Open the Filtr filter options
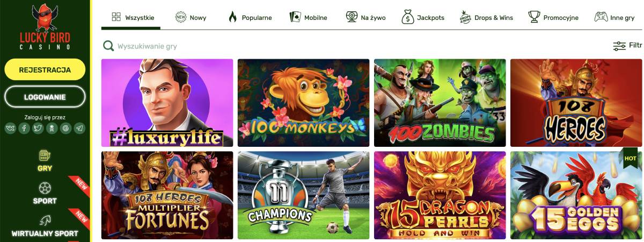This screenshot has height=242, width=644. (x=627, y=46)
